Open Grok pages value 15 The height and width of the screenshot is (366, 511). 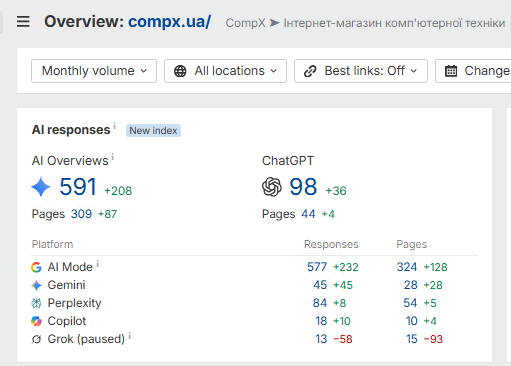(412, 339)
